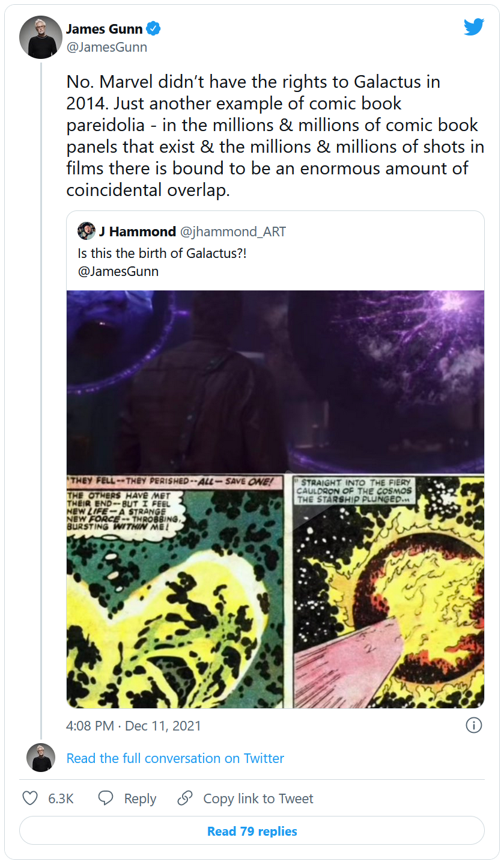The height and width of the screenshot is (864, 504).
Task: Like the tweet with heart icon
Action: (30, 798)
